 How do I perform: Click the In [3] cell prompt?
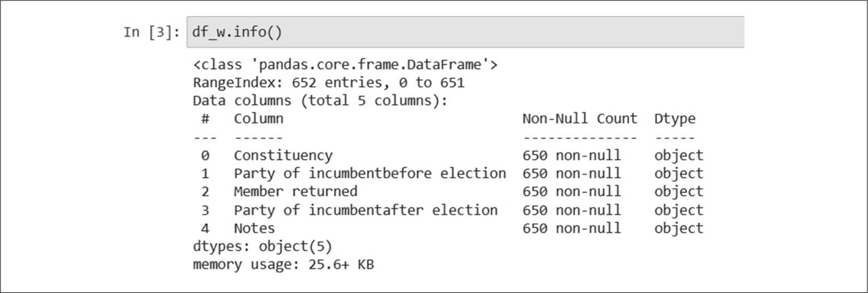click(x=151, y=32)
